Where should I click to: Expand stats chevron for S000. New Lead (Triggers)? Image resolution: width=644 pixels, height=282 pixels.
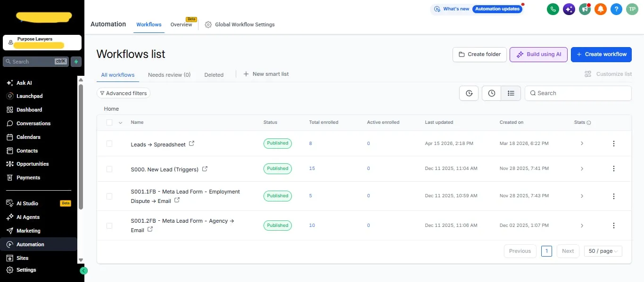[582, 169]
